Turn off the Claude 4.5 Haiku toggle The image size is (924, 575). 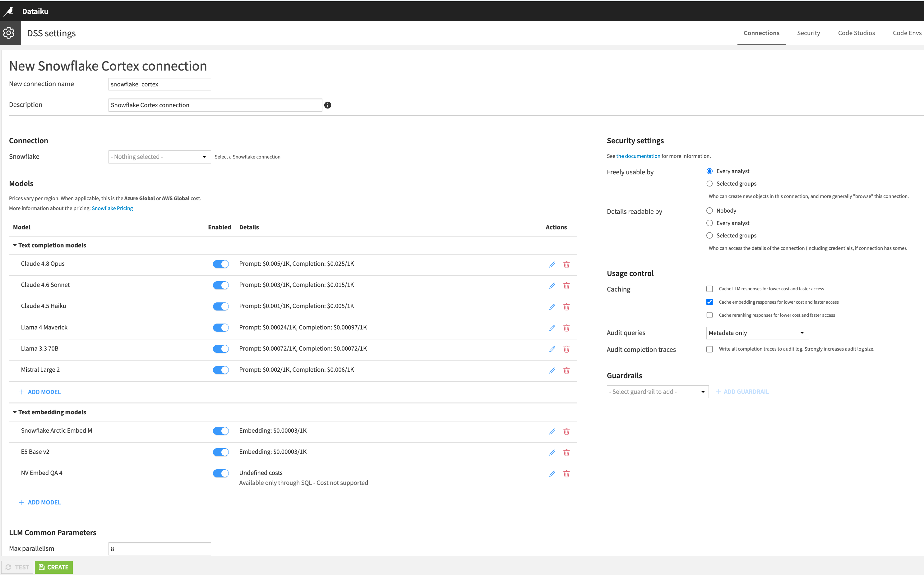(221, 306)
